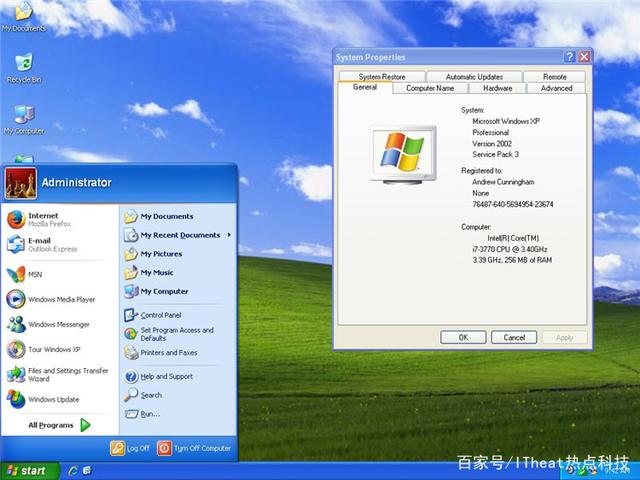Click Turn Off Computer button

click(194, 448)
